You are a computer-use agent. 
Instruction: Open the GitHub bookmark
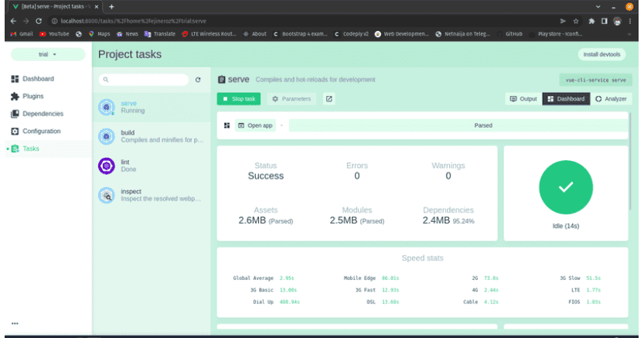(509, 34)
